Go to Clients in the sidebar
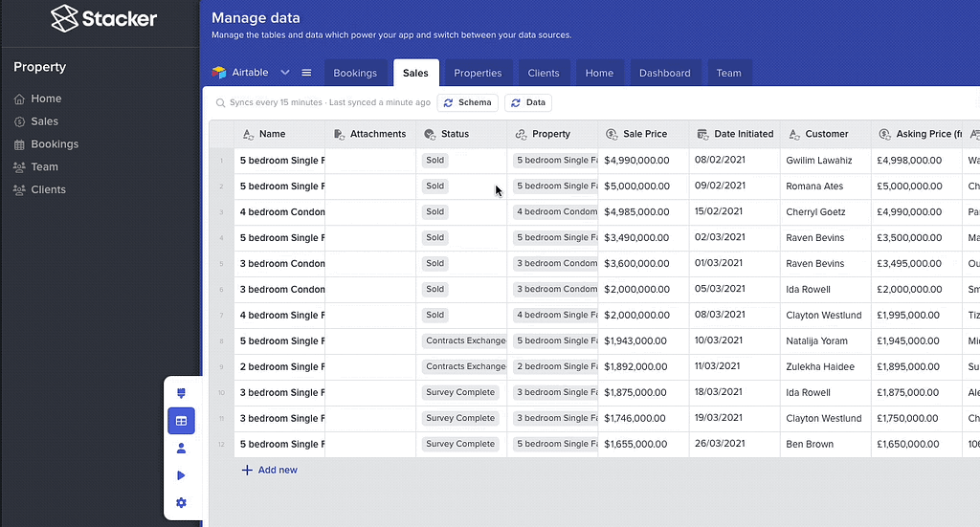The image size is (980, 527). tap(48, 189)
